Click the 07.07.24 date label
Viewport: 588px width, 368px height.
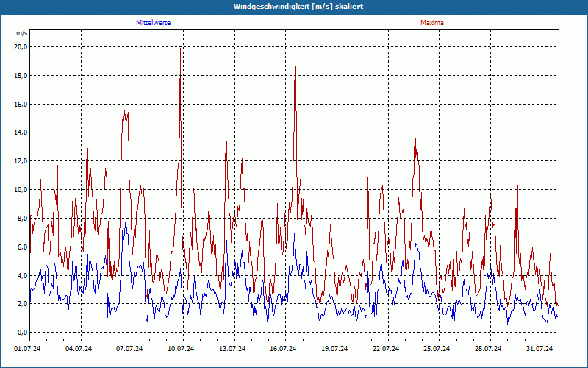[x=130, y=349]
